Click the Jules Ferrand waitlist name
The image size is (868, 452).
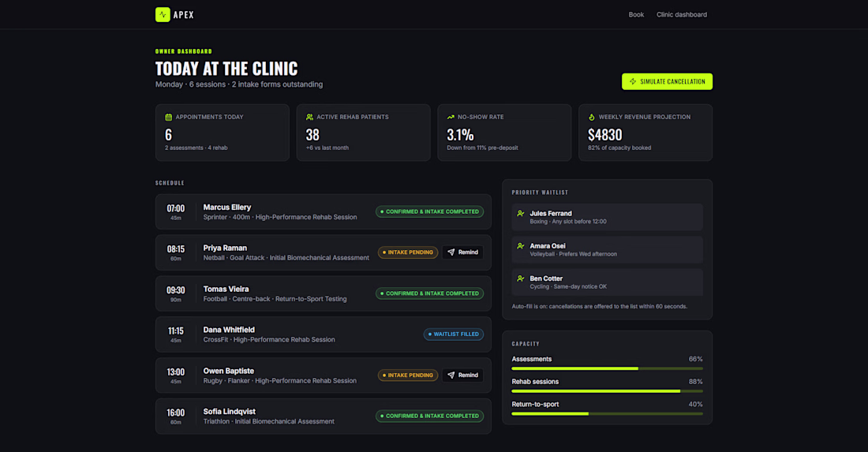(551, 214)
